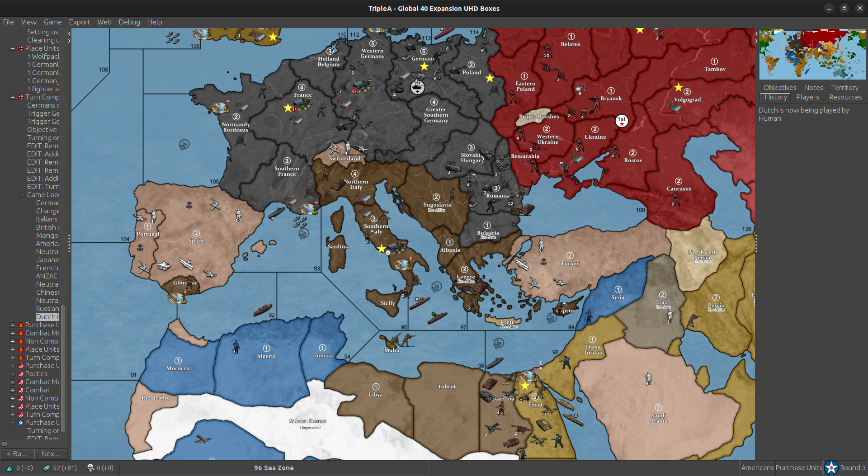Expand the Japanese Combat node

point(13,390)
